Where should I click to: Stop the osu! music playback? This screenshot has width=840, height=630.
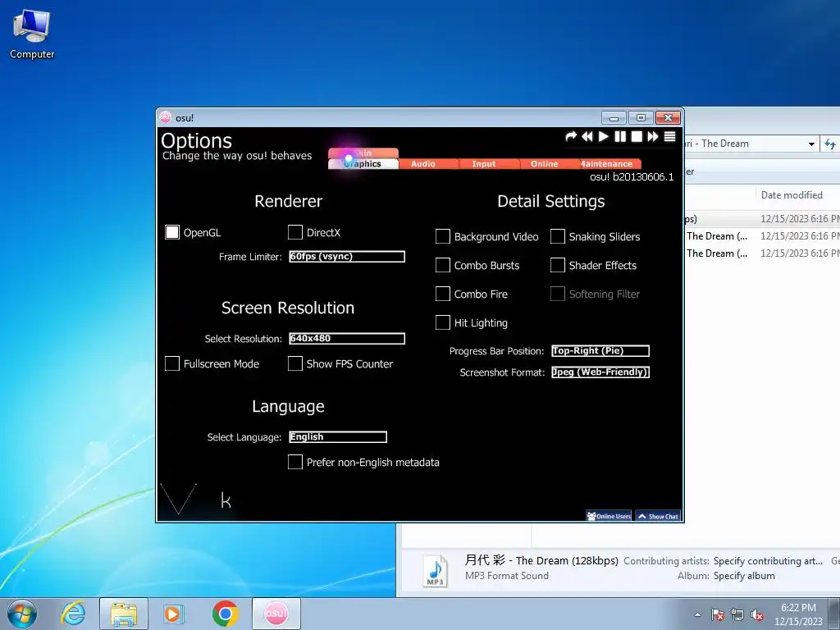[x=637, y=137]
